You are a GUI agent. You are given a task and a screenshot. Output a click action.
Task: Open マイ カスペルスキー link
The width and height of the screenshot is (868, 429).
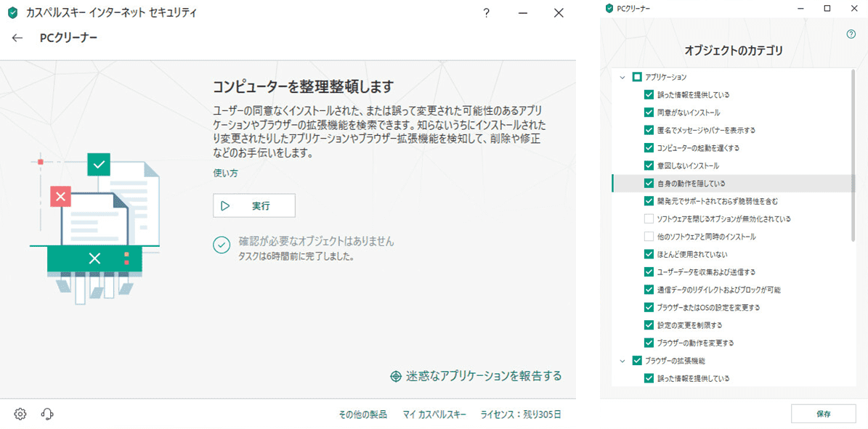point(434,414)
